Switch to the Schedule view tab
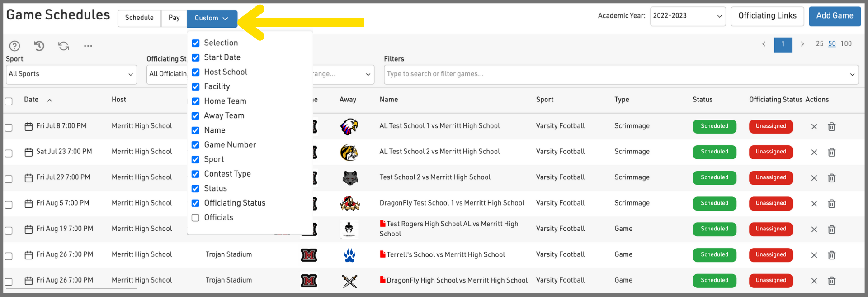This screenshot has width=868, height=297. tap(139, 18)
